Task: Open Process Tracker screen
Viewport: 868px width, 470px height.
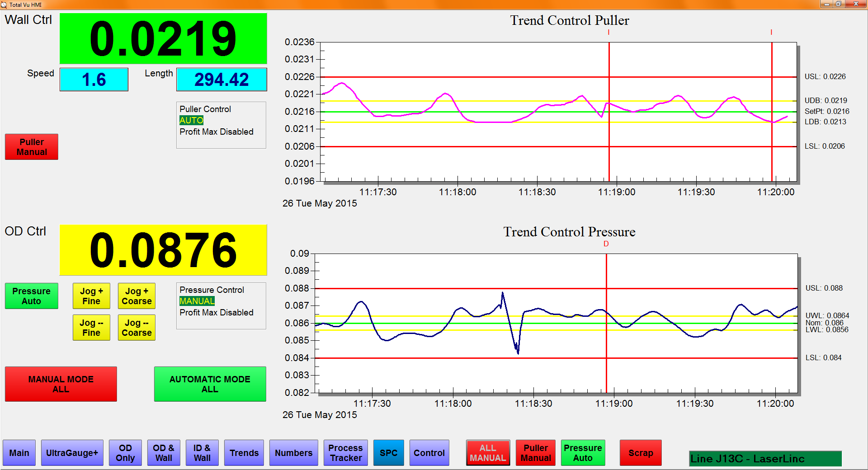Action: click(345, 453)
